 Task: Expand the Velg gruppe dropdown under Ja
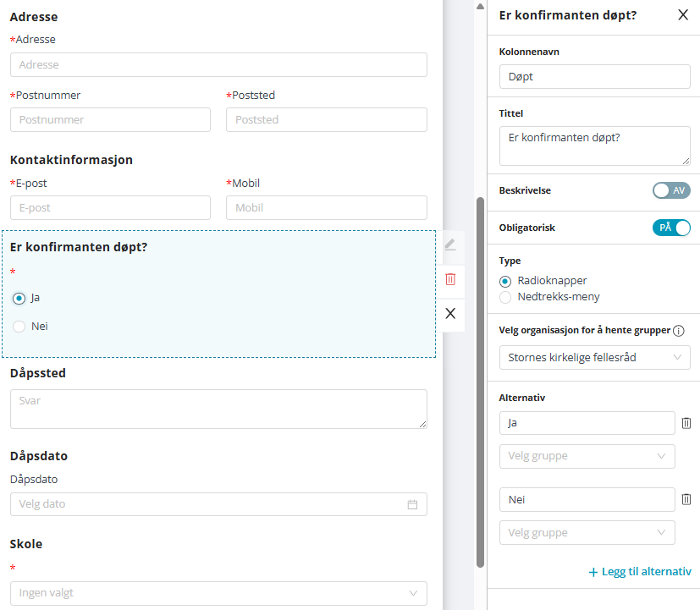click(587, 456)
